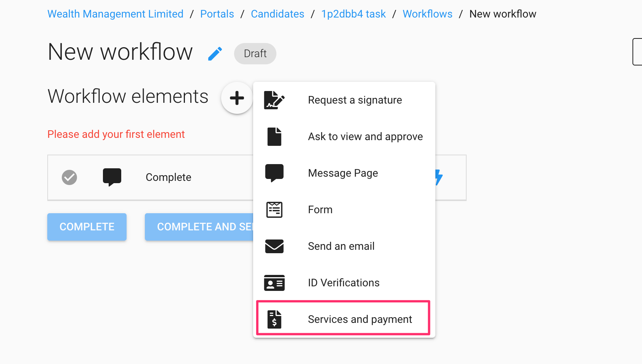
Task: Open the Wealth Management Limited breadcrumb link
Action: click(115, 14)
